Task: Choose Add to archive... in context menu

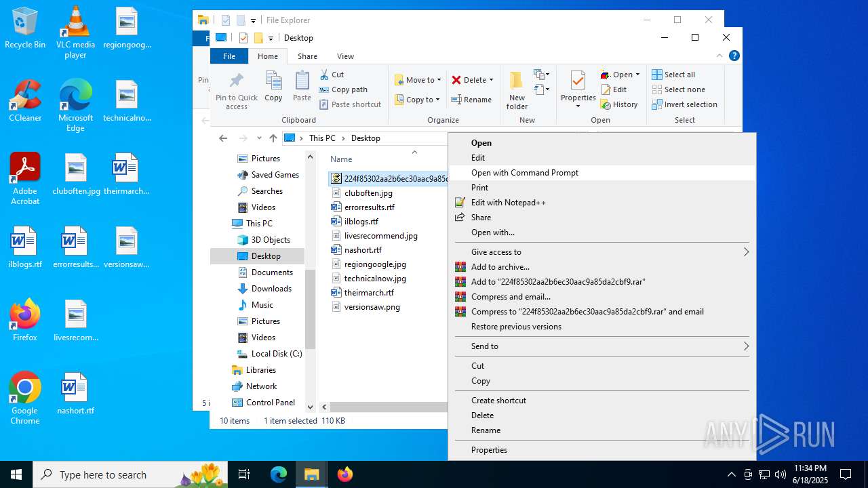Action: pyautogui.click(x=602, y=267)
